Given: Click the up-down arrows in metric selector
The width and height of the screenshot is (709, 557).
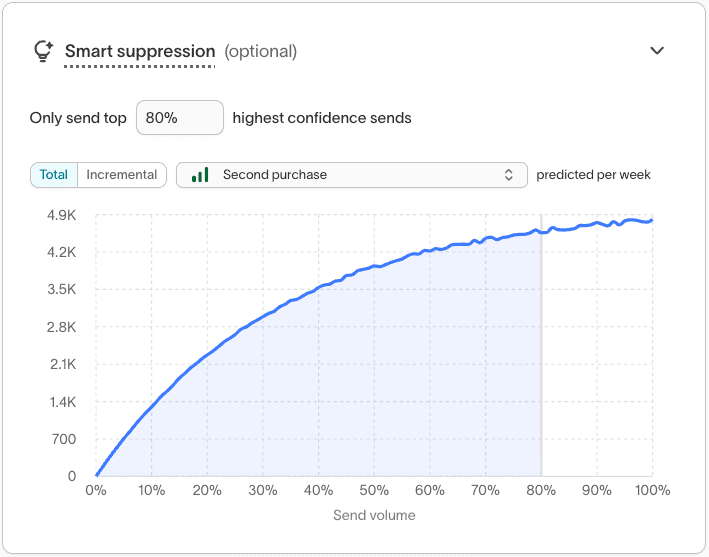Looking at the screenshot, I should pyautogui.click(x=508, y=175).
